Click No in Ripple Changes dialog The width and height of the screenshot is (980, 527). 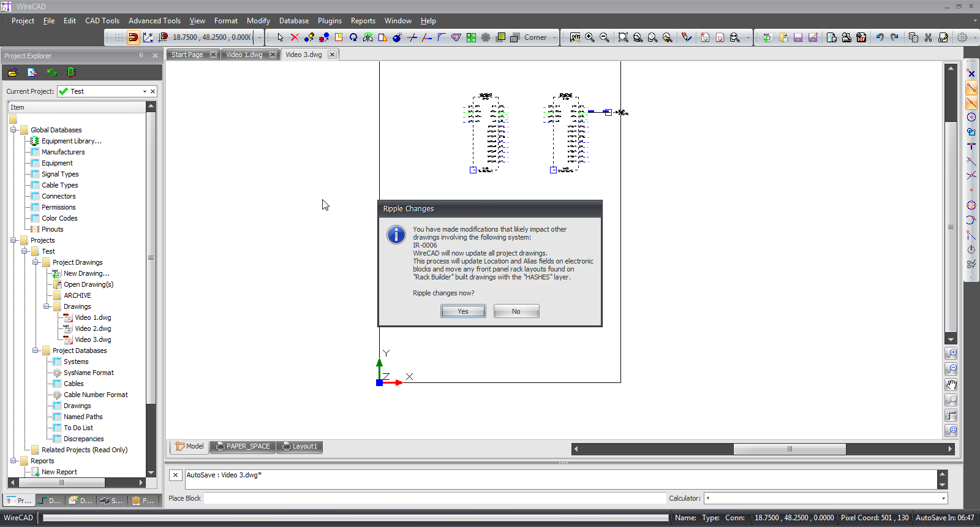click(516, 311)
